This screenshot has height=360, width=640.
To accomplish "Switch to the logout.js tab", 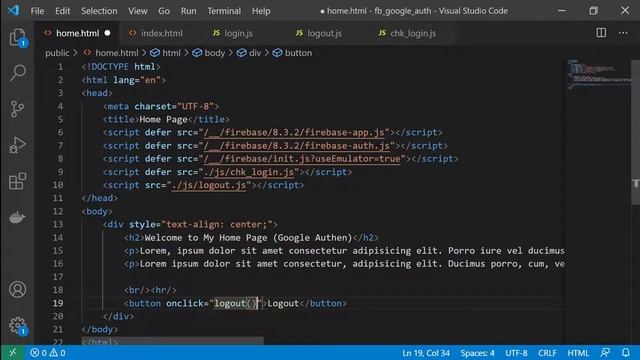I will [324, 33].
